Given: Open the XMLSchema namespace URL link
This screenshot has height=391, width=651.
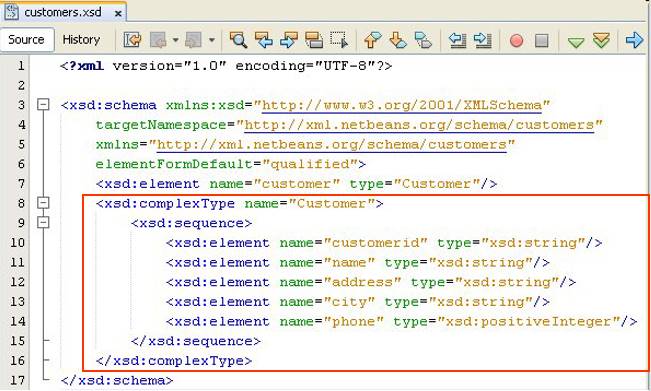Looking at the screenshot, I should [401, 105].
